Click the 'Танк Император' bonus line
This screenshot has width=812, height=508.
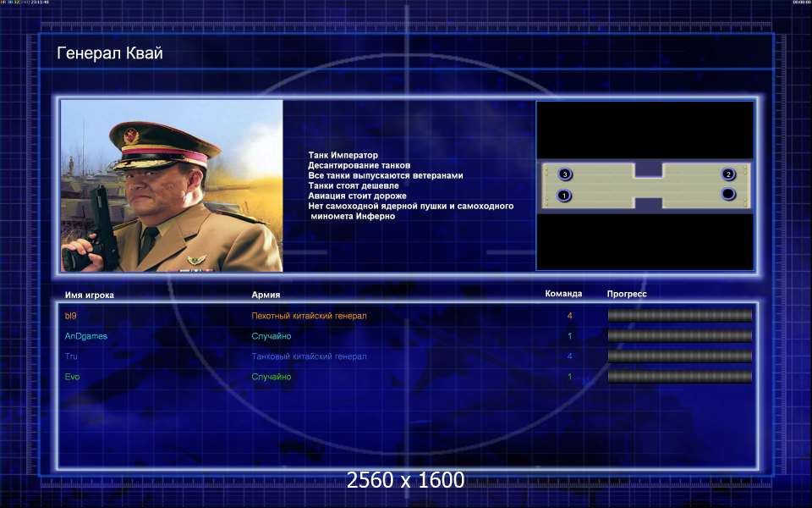coord(343,155)
